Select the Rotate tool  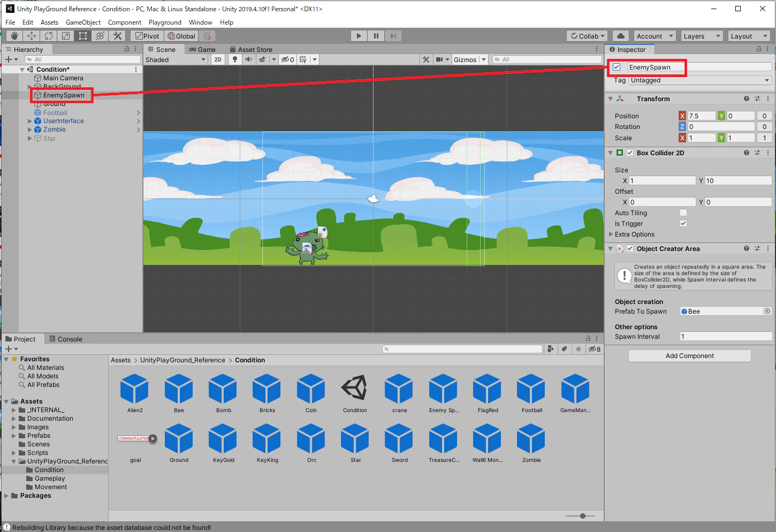pos(49,36)
